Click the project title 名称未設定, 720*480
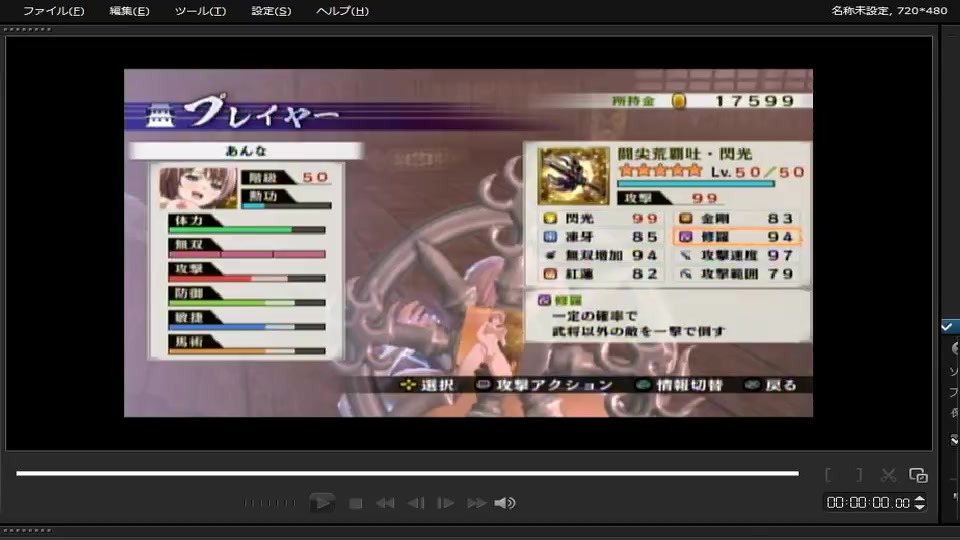This screenshot has width=960, height=540. coord(889,10)
